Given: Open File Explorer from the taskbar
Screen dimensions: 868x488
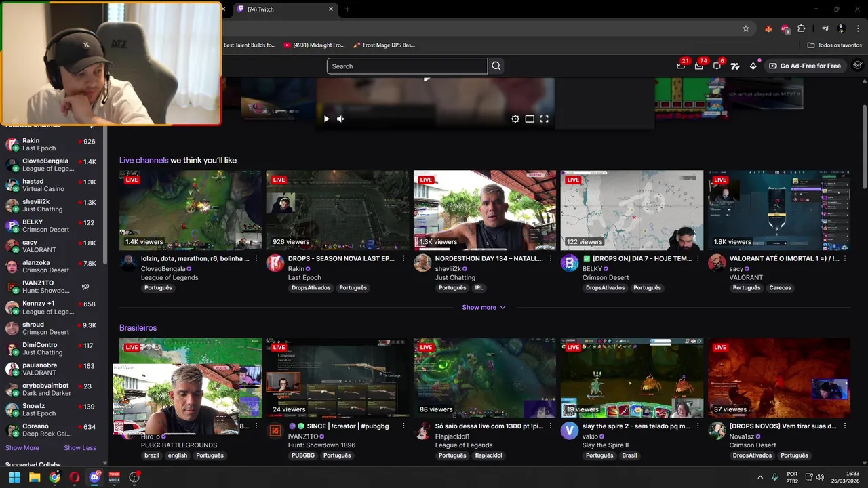Looking at the screenshot, I should 35,477.
